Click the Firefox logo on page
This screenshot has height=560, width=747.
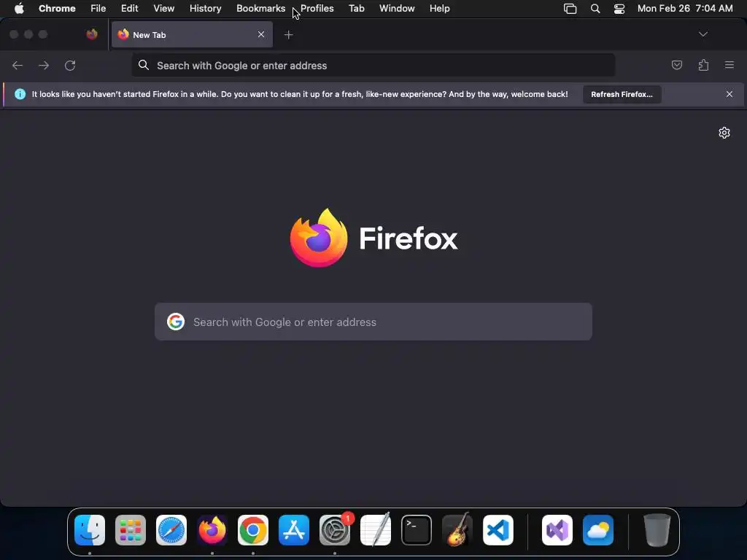coord(319,238)
